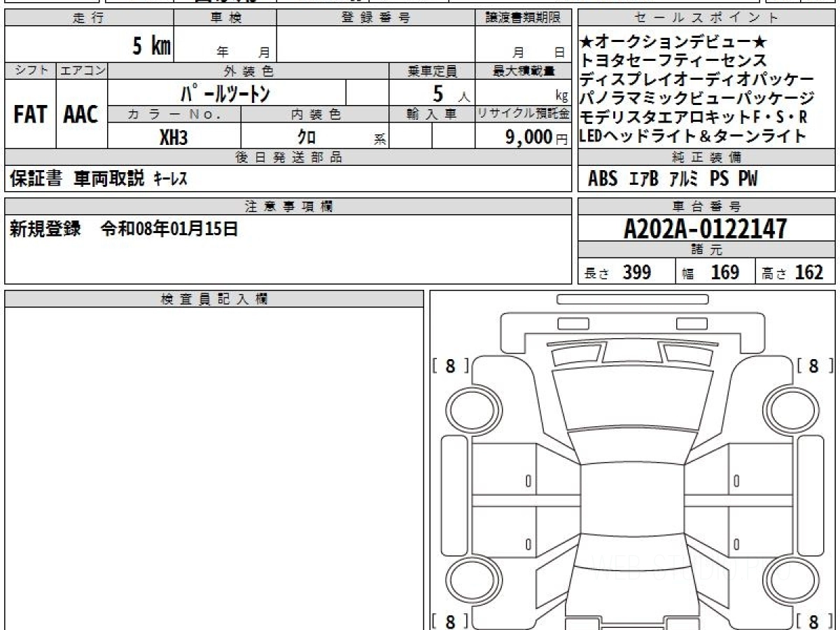Viewport: 840px width, 630px height.
Task: Click the ディスプレイオーディオパッケー line
Action: coord(697,80)
